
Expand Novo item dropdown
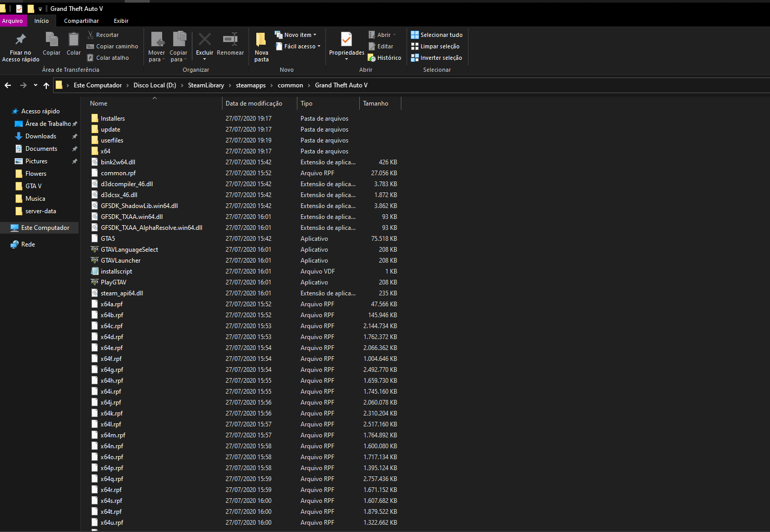click(x=295, y=35)
